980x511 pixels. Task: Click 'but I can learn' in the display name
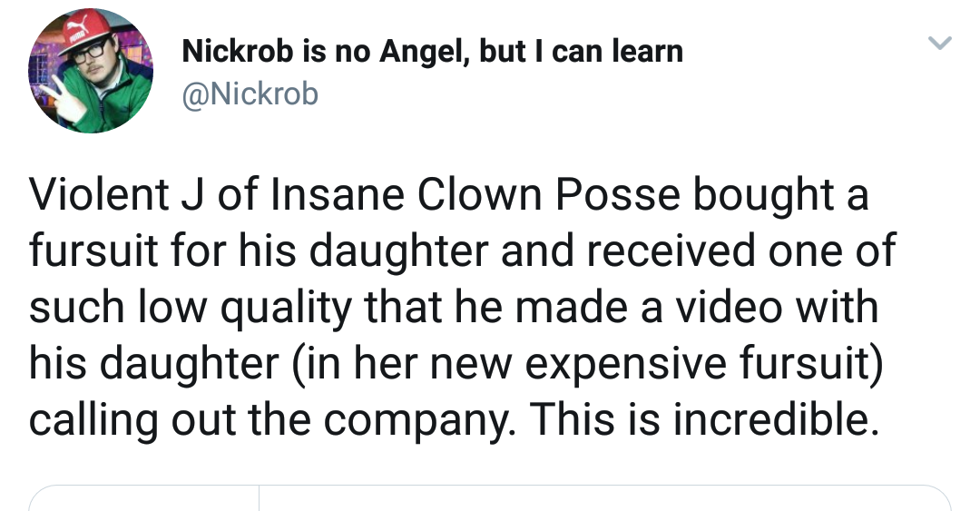581,52
